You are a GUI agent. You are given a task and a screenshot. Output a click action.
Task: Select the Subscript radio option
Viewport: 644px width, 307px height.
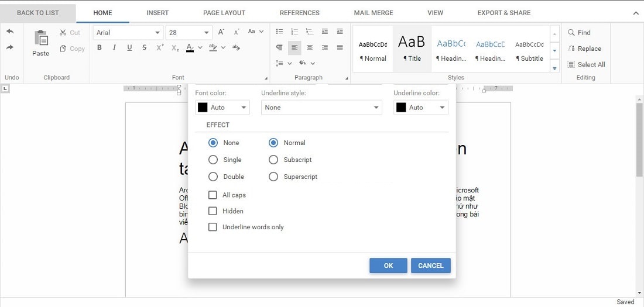pos(273,160)
